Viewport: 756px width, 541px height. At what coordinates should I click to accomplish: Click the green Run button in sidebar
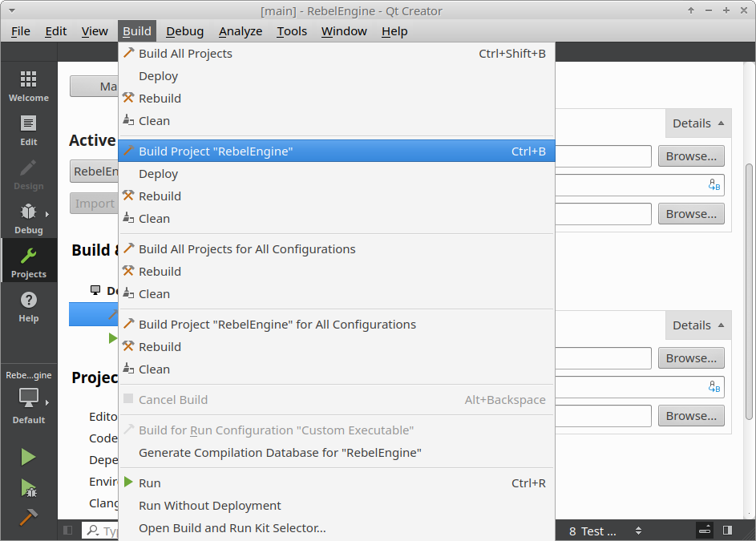pyautogui.click(x=28, y=457)
